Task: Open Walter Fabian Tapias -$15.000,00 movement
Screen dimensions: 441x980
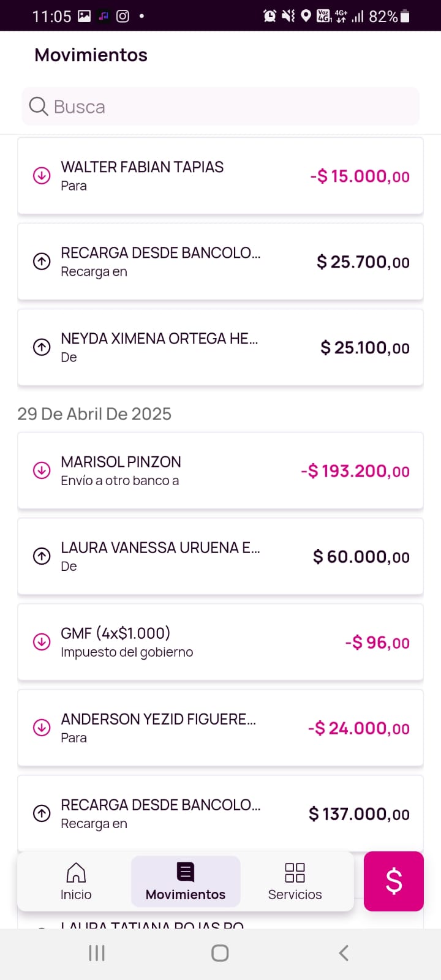Action: [x=221, y=176]
